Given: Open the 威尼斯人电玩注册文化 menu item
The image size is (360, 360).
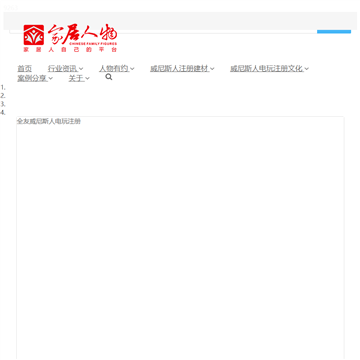Looking at the screenshot, I should 267,69.
